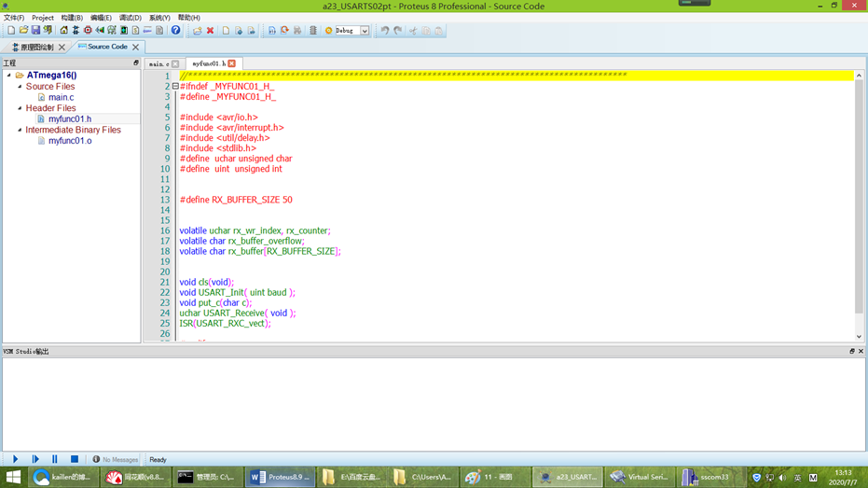Open the 调试(D) menu
868x488 pixels.
point(131,18)
